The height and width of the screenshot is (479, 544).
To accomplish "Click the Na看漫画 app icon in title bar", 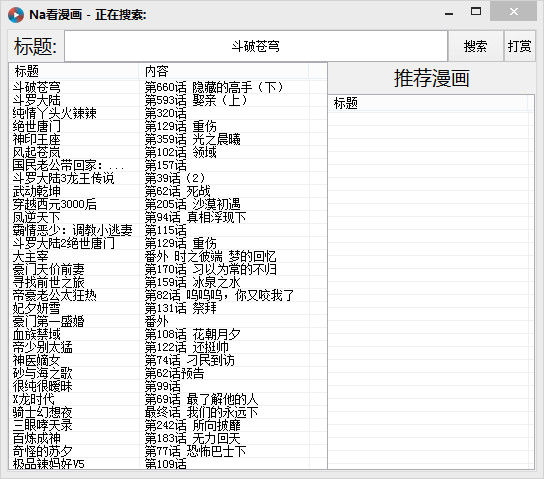I will click(x=16, y=15).
